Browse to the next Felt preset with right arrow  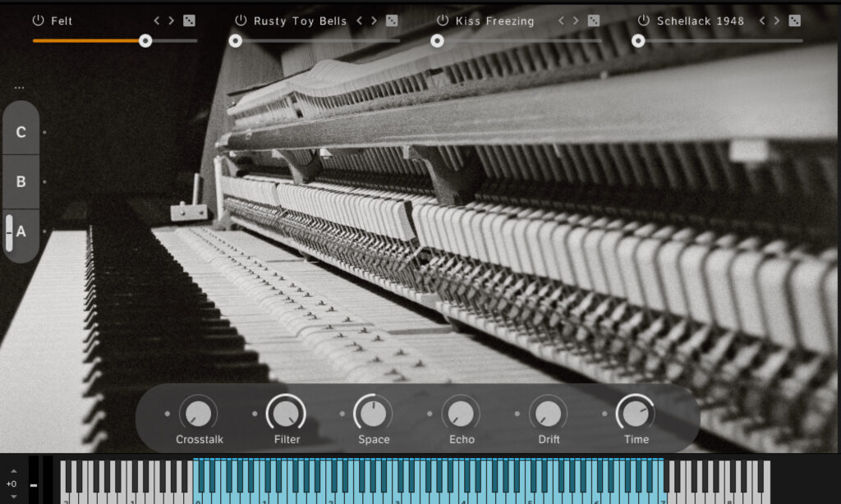[x=171, y=21]
